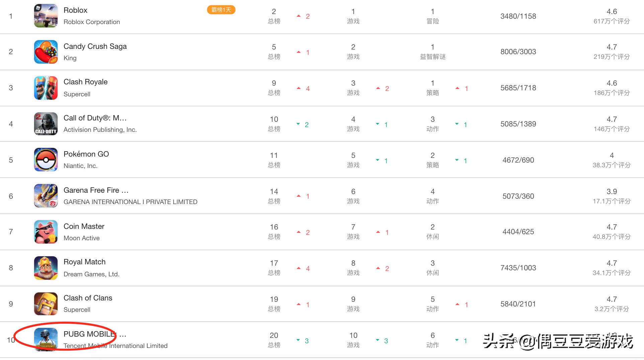Click the Clash of Clans icon

click(x=46, y=304)
